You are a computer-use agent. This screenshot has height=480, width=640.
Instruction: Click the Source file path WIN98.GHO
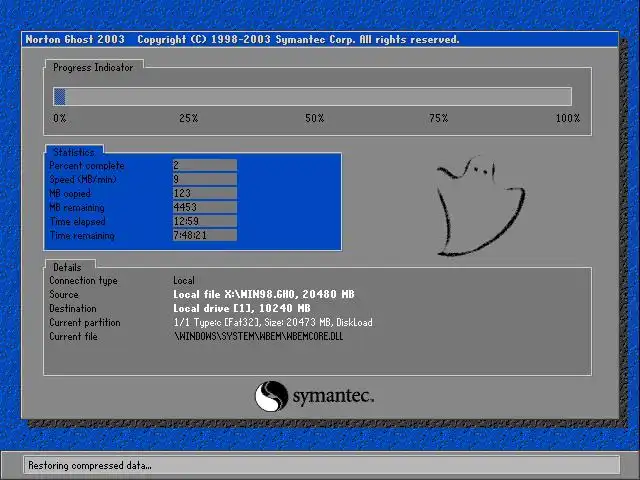click(264, 294)
